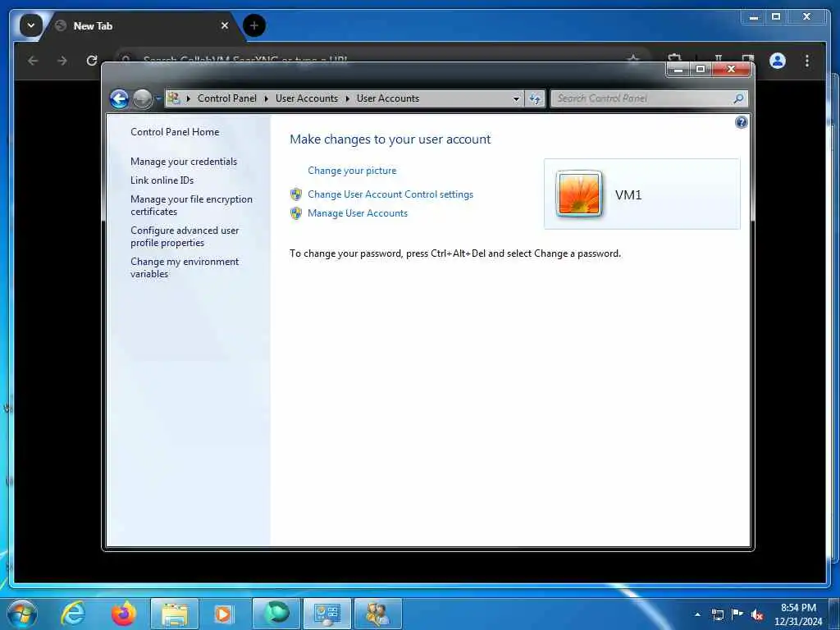This screenshot has height=630, width=840.
Task: Open Windows Media Player from taskbar
Action: tap(223, 614)
